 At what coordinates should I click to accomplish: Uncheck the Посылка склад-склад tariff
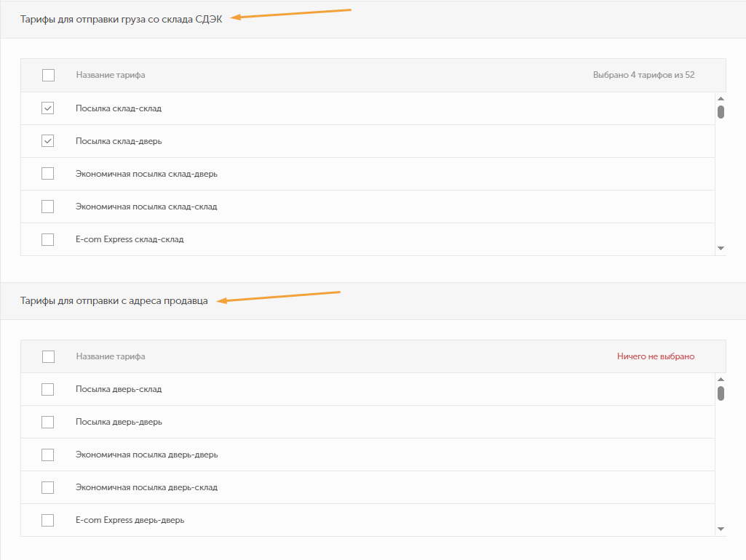tap(48, 108)
